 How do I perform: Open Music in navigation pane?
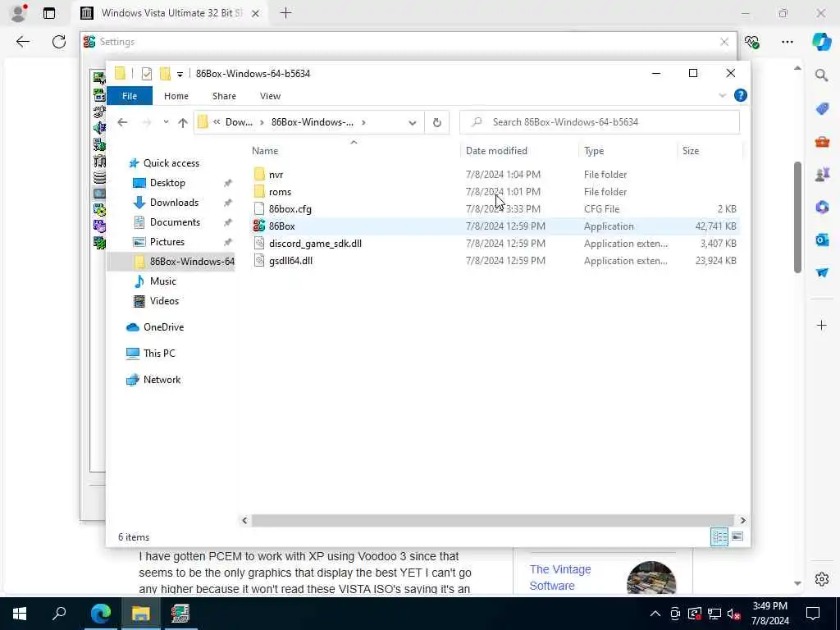coord(163,281)
